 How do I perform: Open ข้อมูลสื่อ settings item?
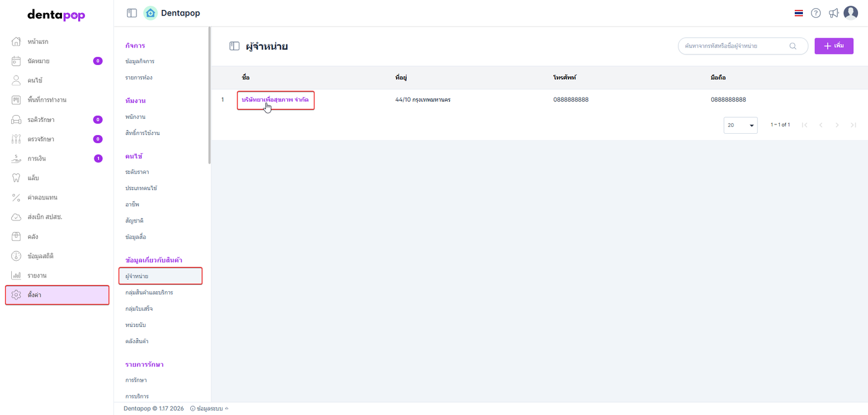point(135,237)
